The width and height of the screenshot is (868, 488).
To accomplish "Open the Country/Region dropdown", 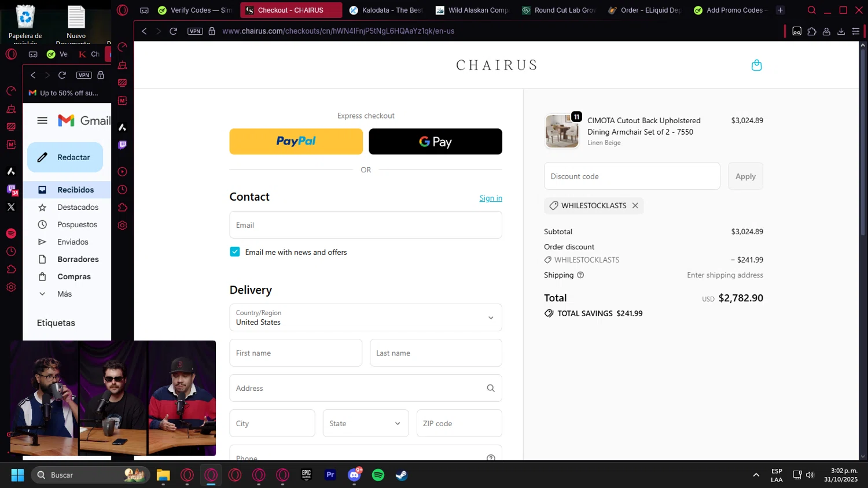I will pyautogui.click(x=366, y=317).
